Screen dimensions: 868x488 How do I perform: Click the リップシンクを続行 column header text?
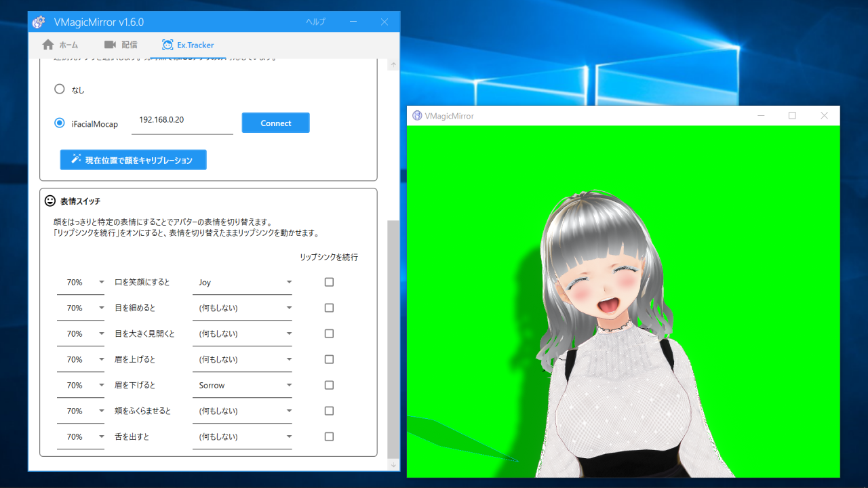(x=329, y=258)
